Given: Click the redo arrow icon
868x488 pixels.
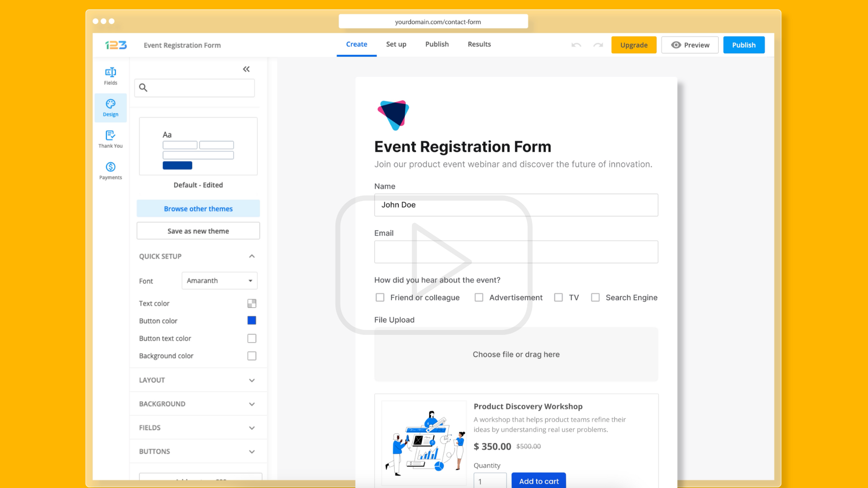Looking at the screenshot, I should pyautogui.click(x=598, y=45).
